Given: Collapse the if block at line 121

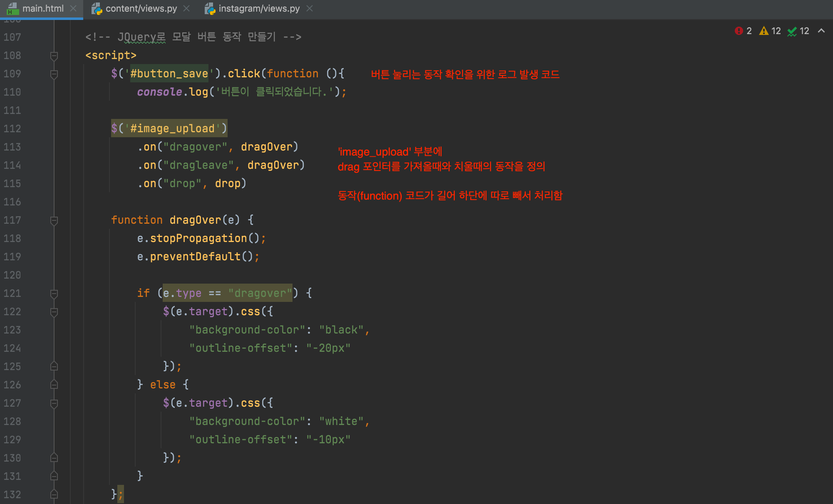Looking at the screenshot, I should (54, 294).
